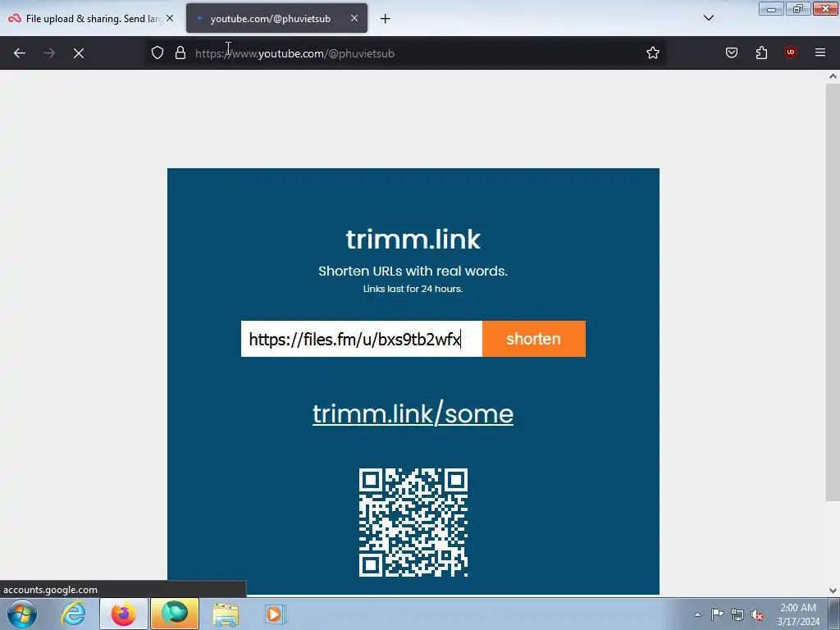
Task: Click the padlock site information icon
Action: coord(180,52)
